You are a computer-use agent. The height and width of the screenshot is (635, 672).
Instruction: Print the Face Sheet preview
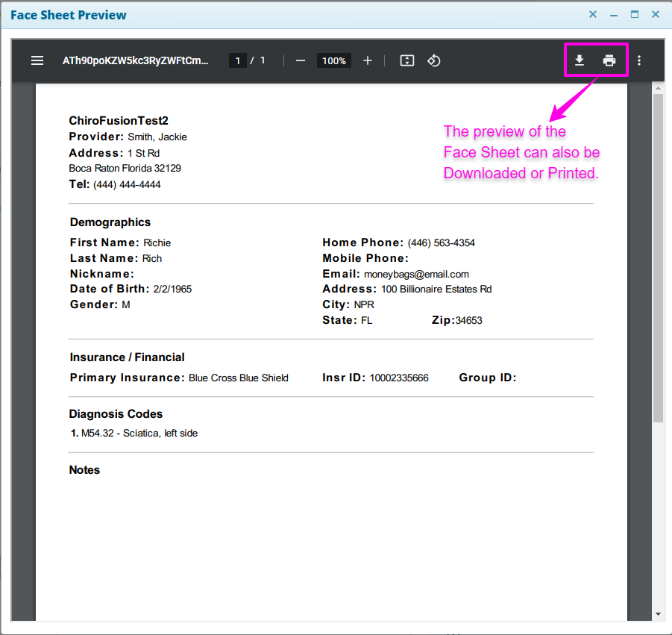[x=609, y=60]
